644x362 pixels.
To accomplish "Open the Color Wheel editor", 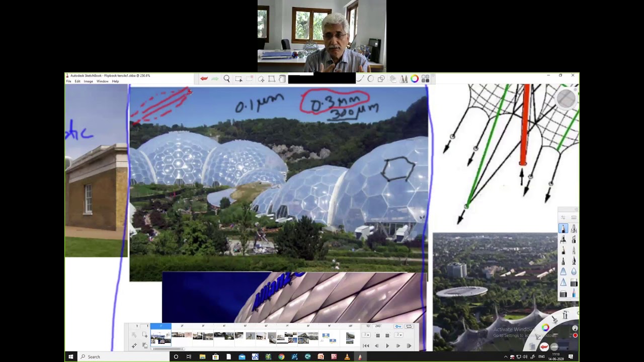I will pos(414,79).
